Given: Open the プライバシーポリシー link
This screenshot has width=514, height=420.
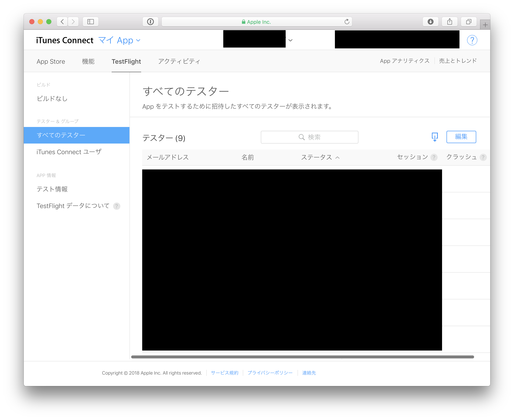Looking at the screenshot, I should pos(270,373).
